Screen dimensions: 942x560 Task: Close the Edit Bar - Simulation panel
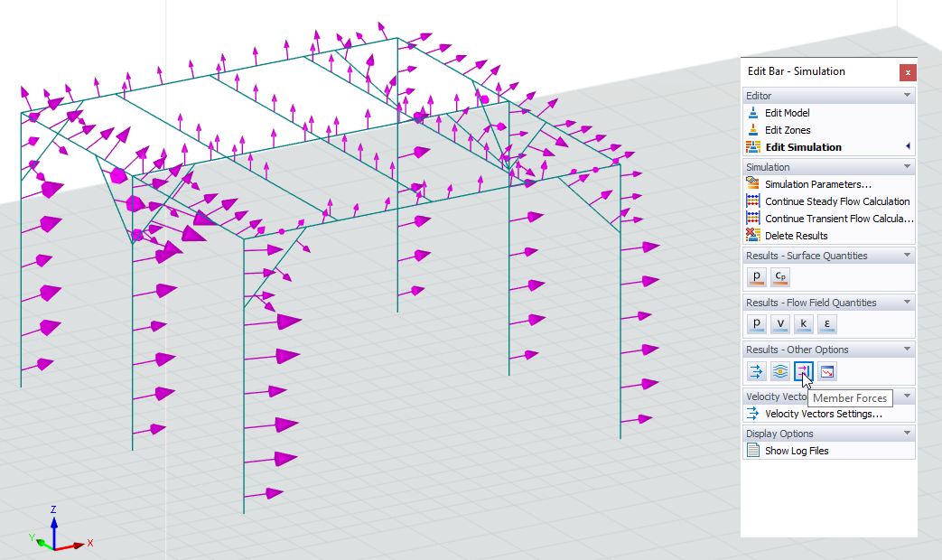(908, 72)
